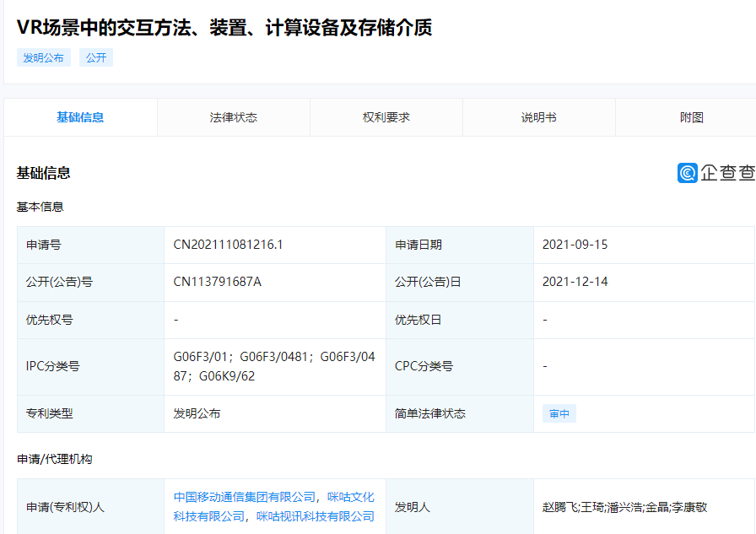The width and height of the screenshot is (756, 534).
Task: Open the 权利要求 tab
Action: click(x=386, y=117)
